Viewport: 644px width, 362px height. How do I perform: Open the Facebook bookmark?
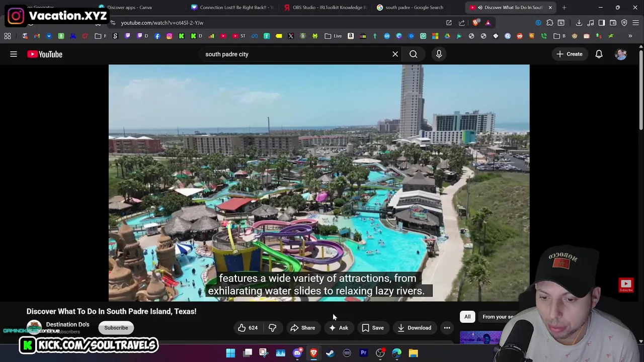pyautogui.click(x=157, y=36)
